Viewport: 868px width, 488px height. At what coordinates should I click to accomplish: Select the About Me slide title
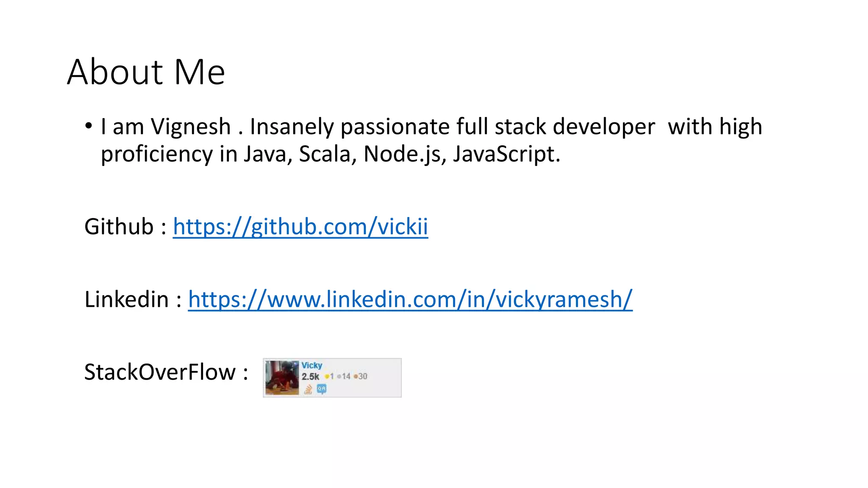(x=146, y=72)
